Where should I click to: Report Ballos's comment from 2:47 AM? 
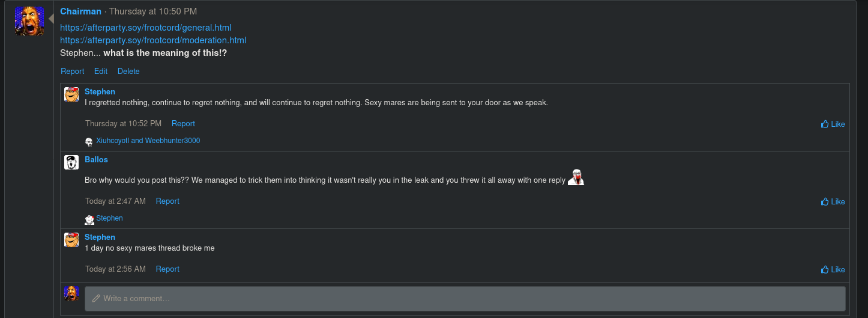pos(167,201)
